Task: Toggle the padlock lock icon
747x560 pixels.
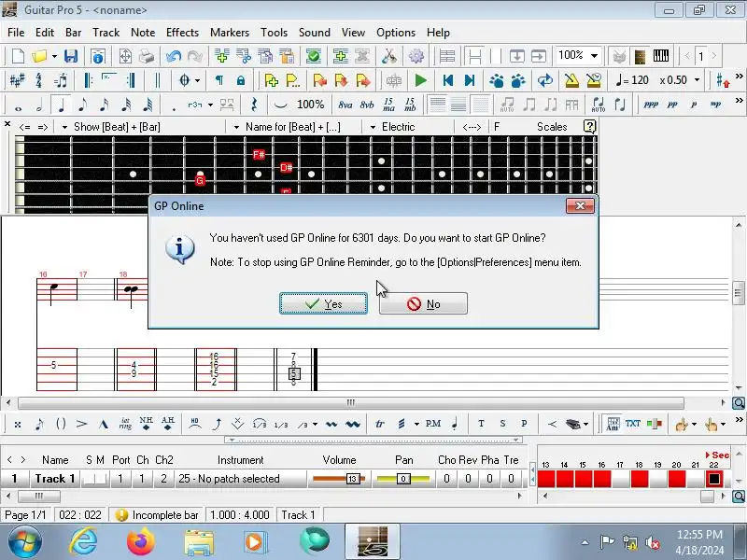Action: [241, 80]
